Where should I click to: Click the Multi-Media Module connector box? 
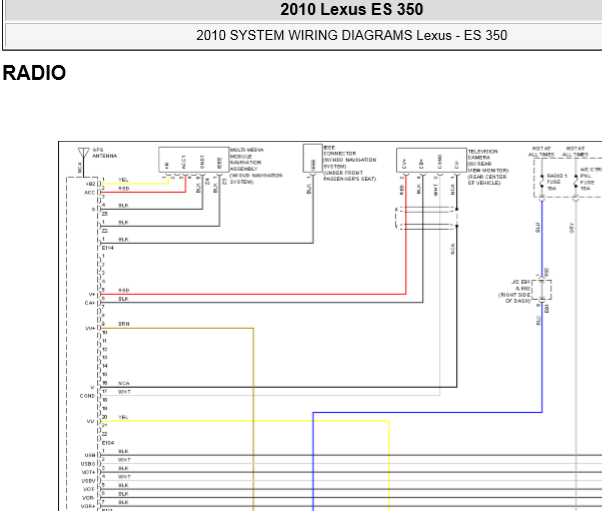(194, 160)
